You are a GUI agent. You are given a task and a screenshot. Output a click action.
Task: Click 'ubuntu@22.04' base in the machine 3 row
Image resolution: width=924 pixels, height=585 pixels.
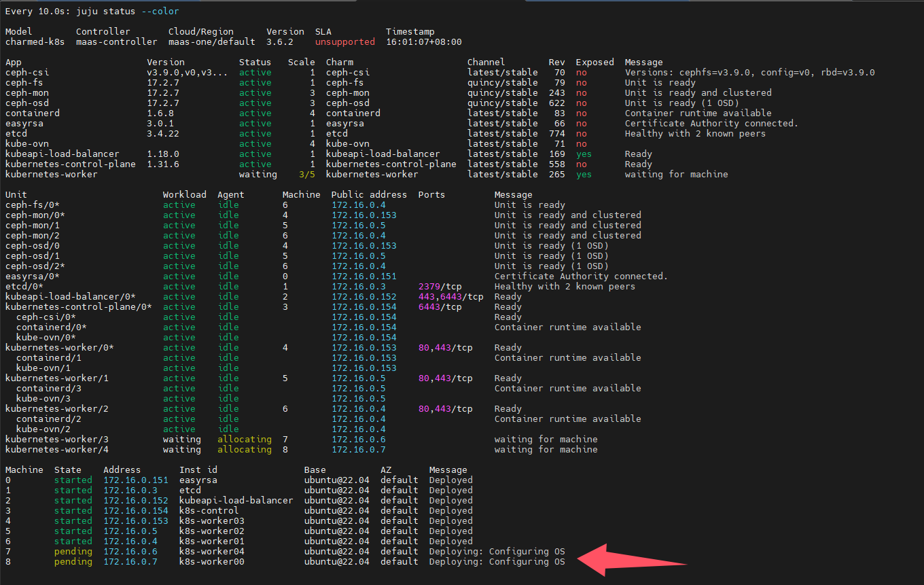337,511
